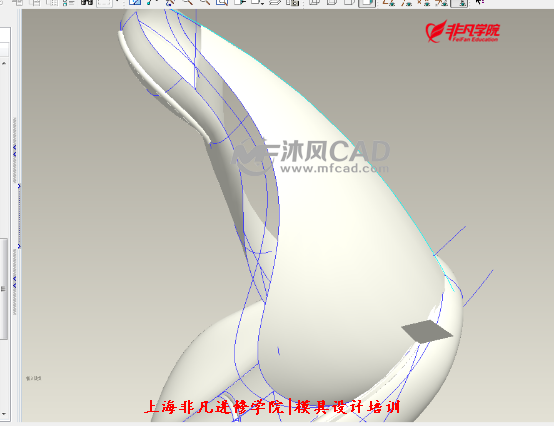
Task: Enable the Shading display style
Action: [367, 2]
